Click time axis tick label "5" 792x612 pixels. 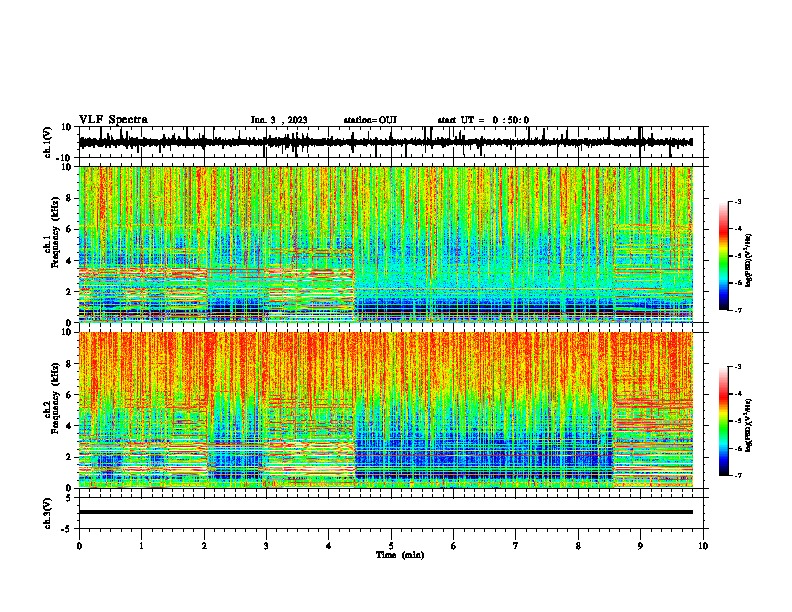[x=391, y=546]
